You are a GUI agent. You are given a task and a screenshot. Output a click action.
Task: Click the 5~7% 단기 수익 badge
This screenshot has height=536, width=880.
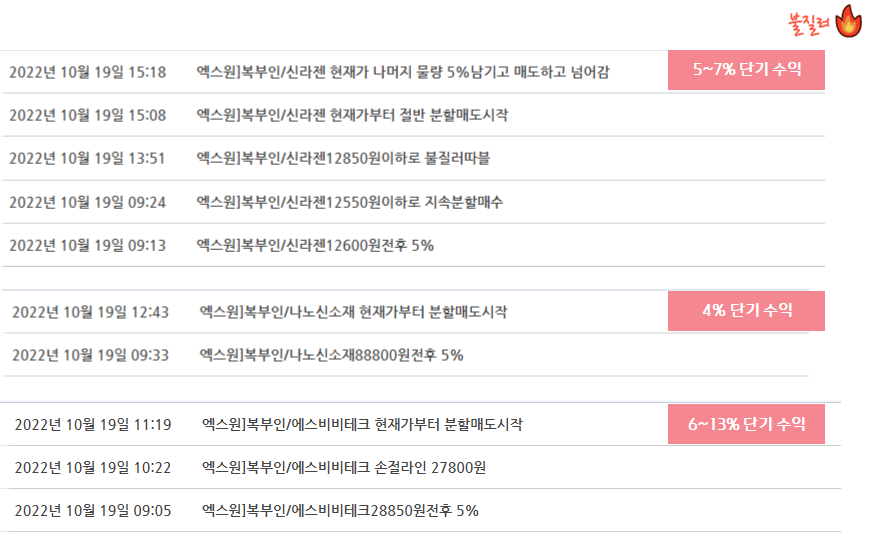746,70
